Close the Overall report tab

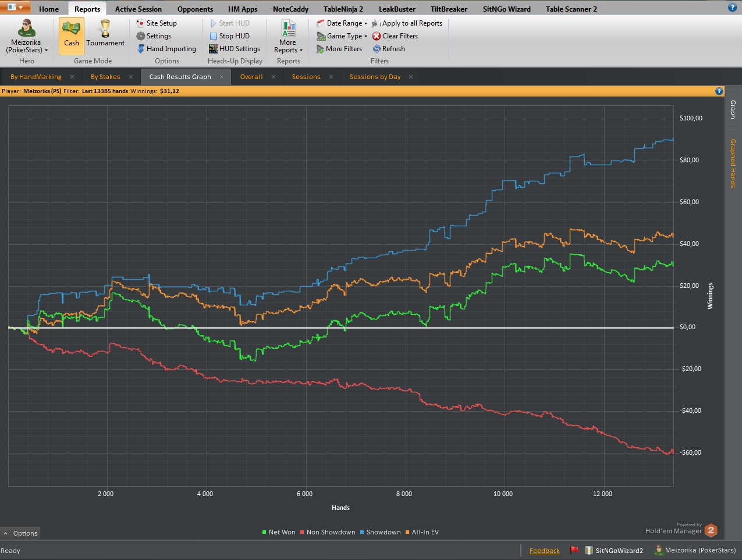(274, 77)
